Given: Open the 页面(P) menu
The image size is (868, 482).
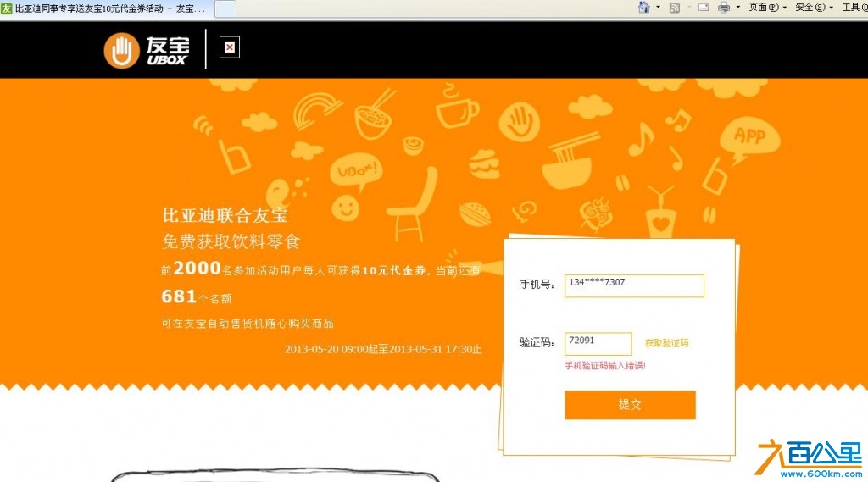Looking at the screenshot, I should coord(767,7).
